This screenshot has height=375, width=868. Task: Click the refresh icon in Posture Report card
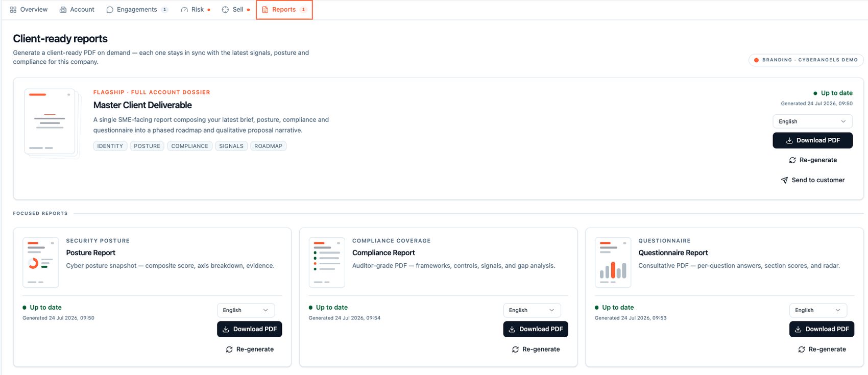pyautogui.click(x=229, y=349)
